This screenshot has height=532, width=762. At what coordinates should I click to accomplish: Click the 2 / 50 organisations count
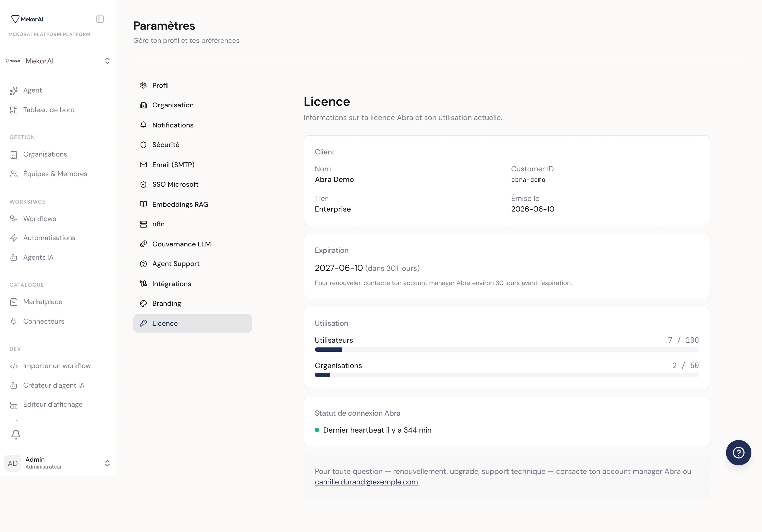pos(686,366)
